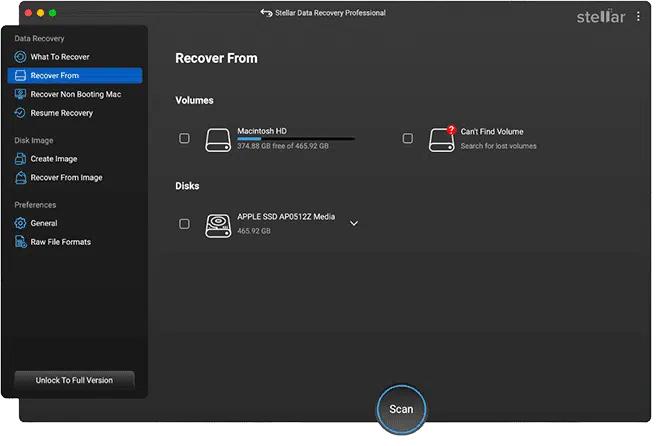Expand the APPLE SSD AP0512Z Media chevron
This screenshot has height=446, width=668.
click(354, 224)
